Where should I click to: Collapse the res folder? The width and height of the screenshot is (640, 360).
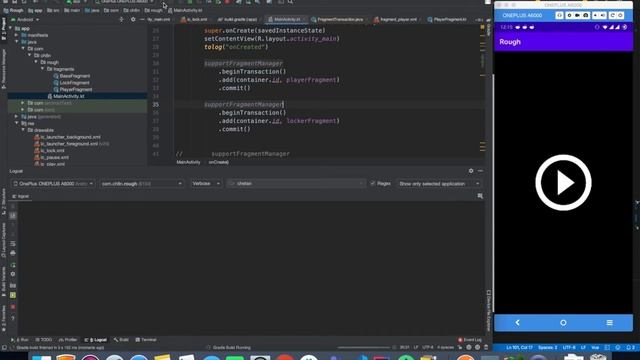(x=17, y=123)
